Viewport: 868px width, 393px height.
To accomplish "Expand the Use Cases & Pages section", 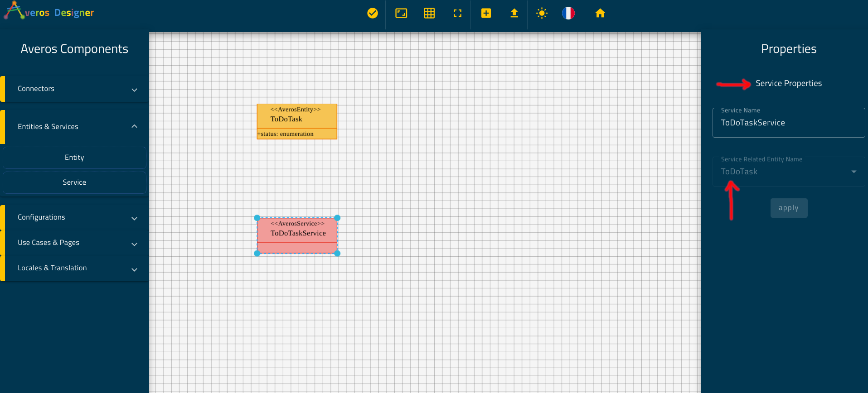I will click(75, 243).
